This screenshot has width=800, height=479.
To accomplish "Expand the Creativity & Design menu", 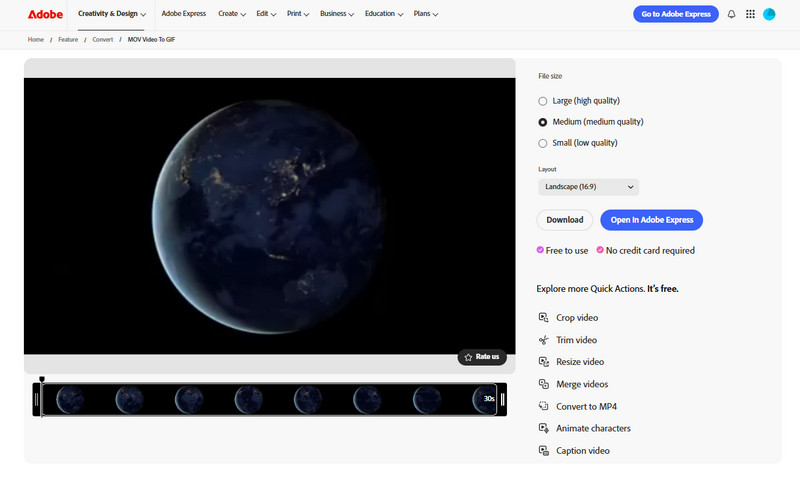I will 112,14.
